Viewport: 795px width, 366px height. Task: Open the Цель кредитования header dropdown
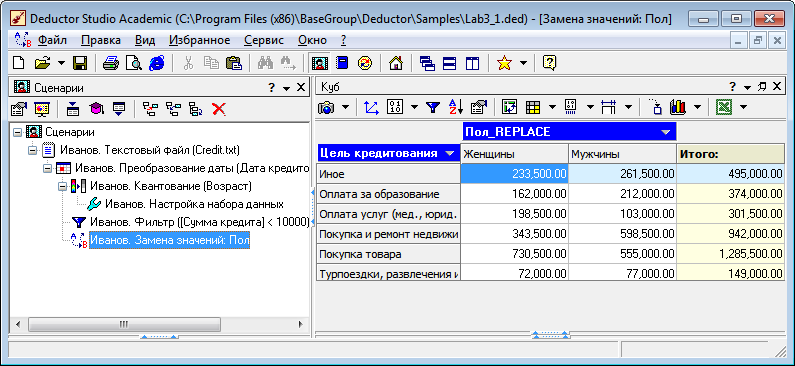(449, 154)
